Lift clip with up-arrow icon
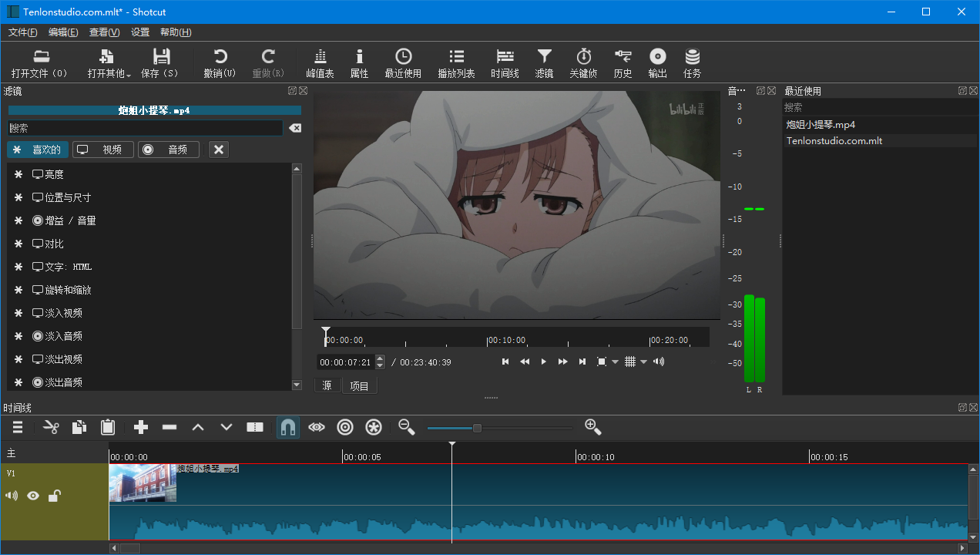Viewport: 980px width, 555px height. 198,427
